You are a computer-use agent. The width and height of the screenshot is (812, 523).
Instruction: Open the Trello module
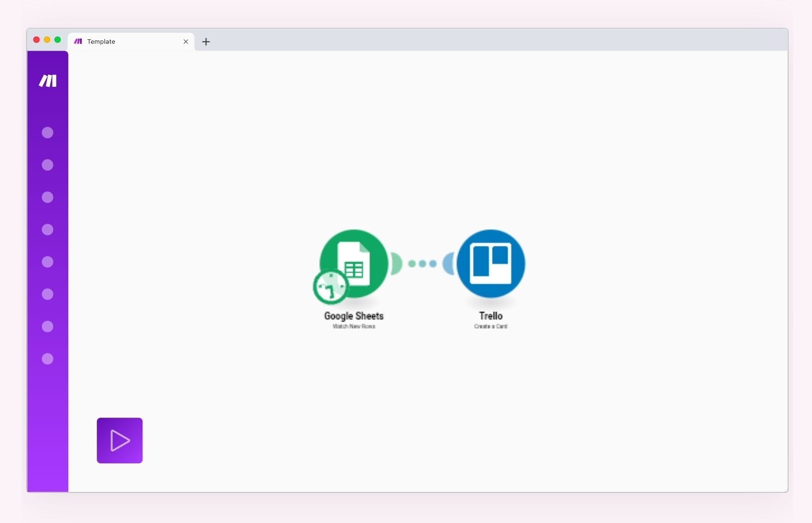coord(491,263)
